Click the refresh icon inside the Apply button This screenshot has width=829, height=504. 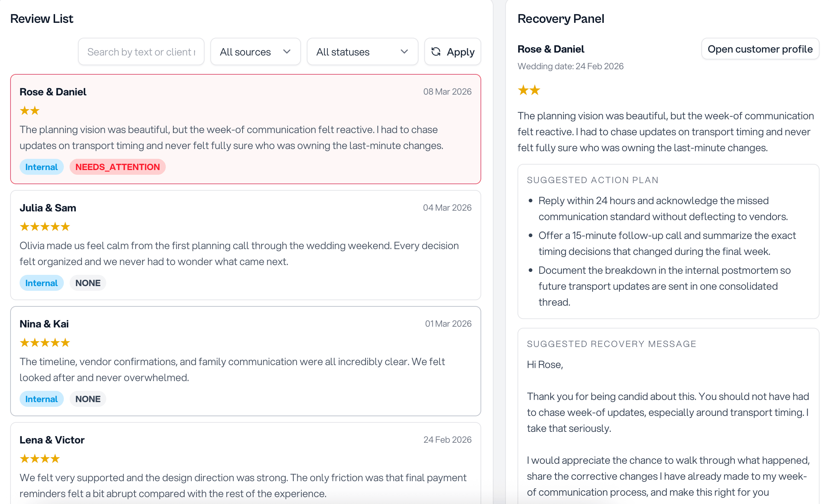(437, 51)
